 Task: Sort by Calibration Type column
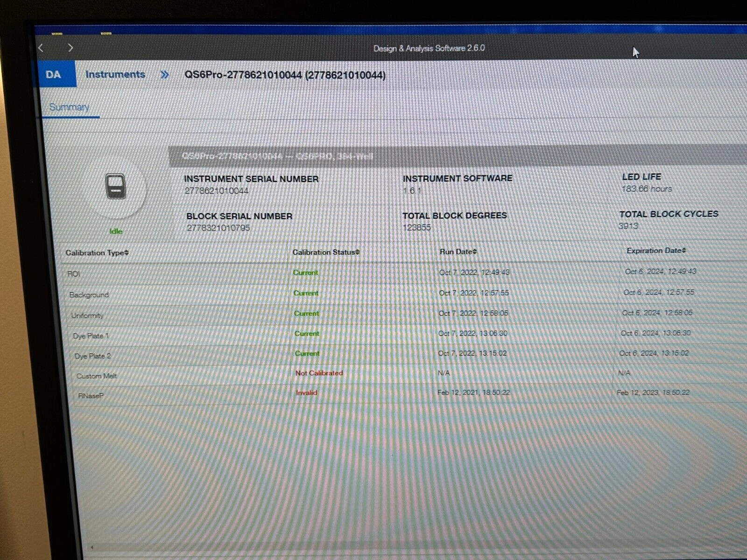tap(97, 253)
